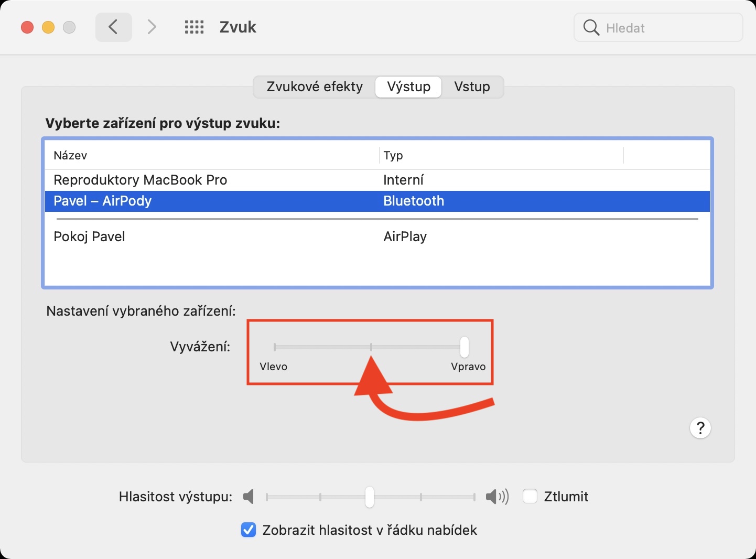Click the low volume speaker icon
This screenshot has height=559, width=756.
(249, 497)
